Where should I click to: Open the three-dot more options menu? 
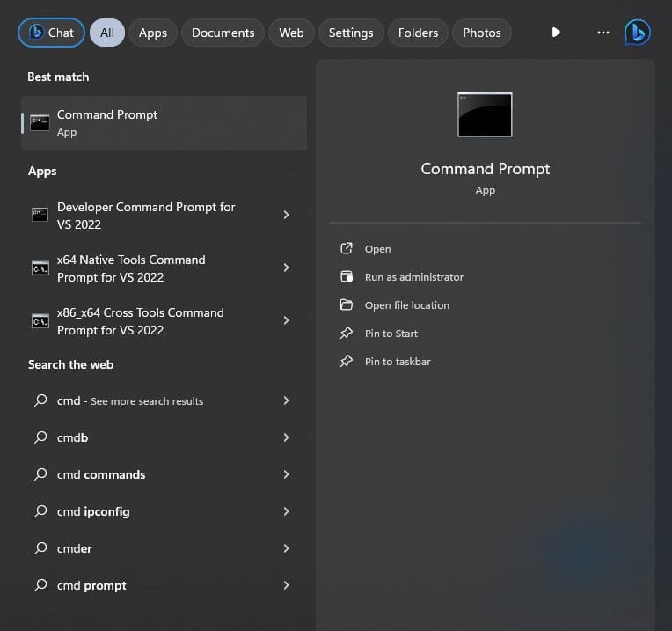(x=603, y=33)
